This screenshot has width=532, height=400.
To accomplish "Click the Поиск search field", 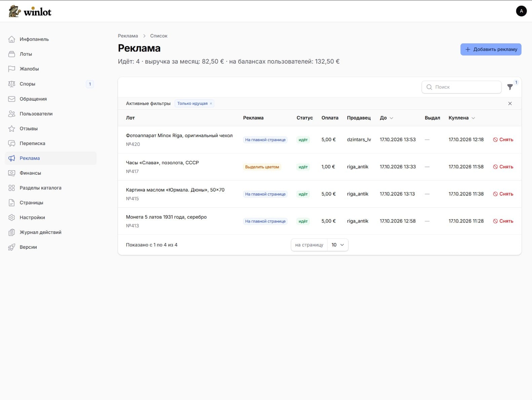I will 461,87.
